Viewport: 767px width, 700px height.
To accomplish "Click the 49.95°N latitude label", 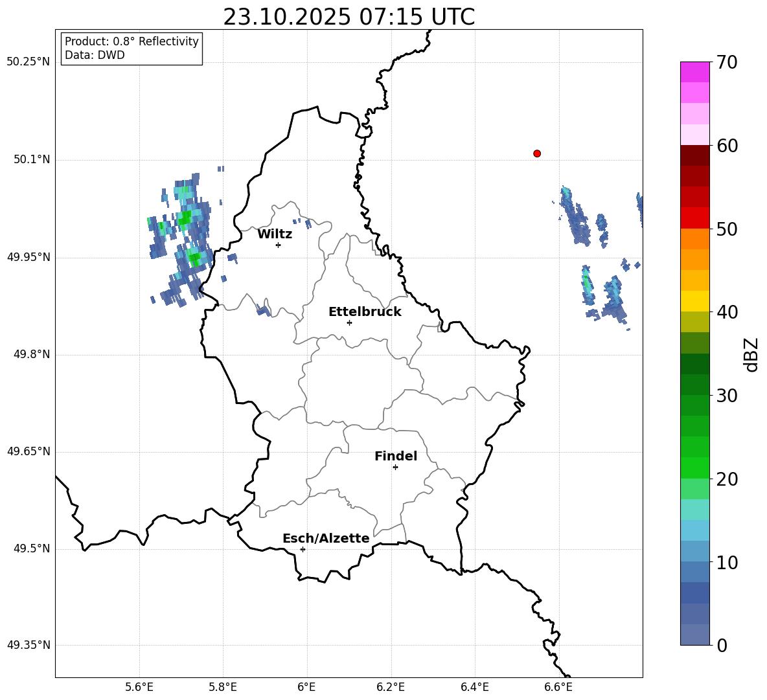I will coord(29,256).
